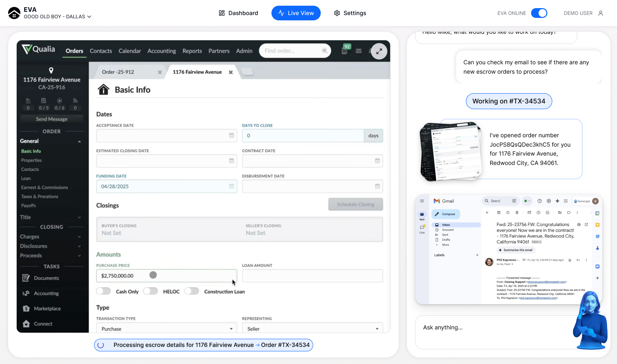The width and height of the screenshot is (617, 364).
Task: Open the Calendar menu in Qualia
Action: 130,51
